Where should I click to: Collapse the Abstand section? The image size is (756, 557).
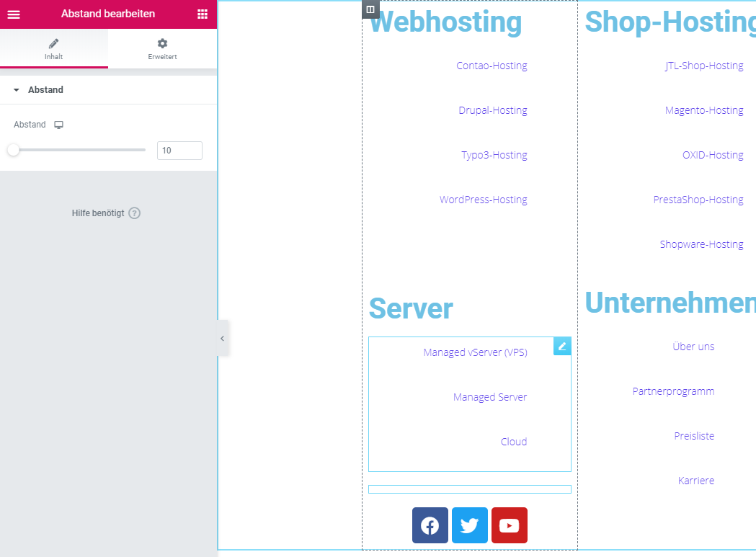[x=17, y=90]
